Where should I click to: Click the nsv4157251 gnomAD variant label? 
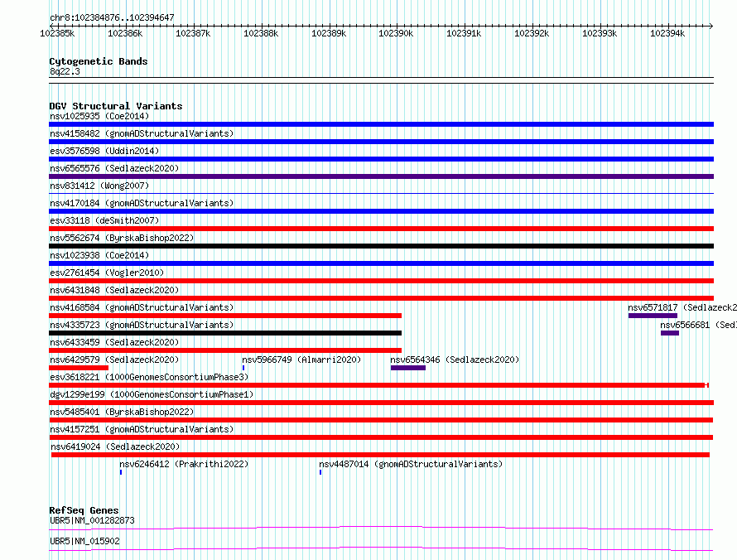point(142,429)
